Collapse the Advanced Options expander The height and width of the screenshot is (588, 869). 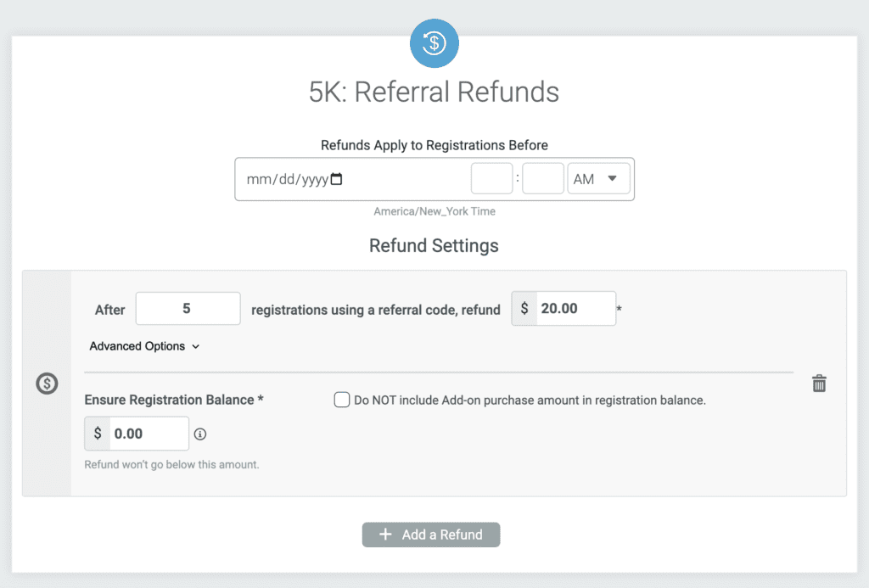pyautogui.click(x=144, y=346)
